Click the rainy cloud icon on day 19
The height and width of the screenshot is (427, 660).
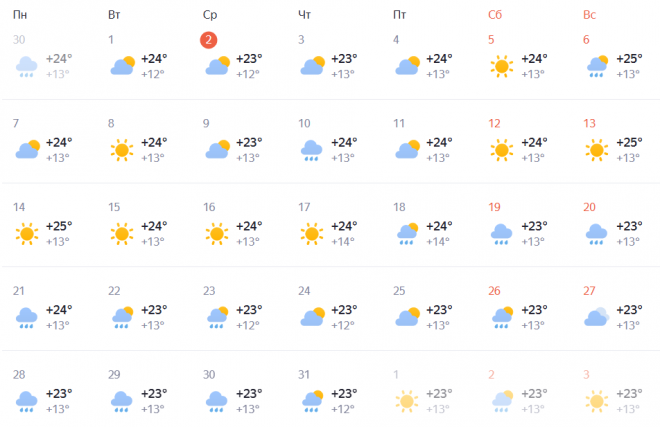point(501,234)
